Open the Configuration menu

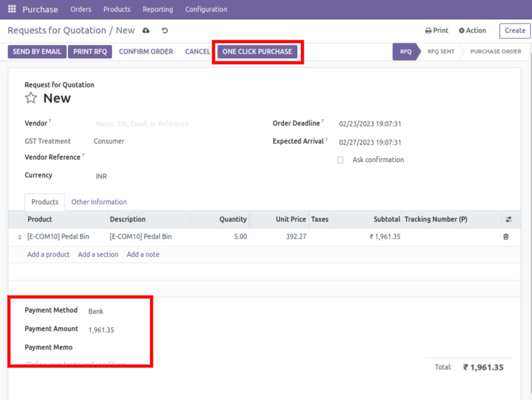click(x=206, y=10)
